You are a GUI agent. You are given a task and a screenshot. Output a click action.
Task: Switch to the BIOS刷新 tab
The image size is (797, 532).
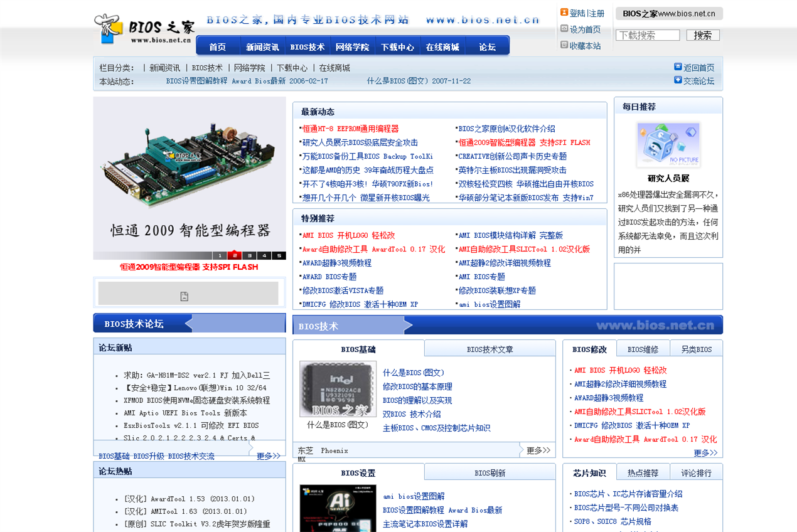489,473
